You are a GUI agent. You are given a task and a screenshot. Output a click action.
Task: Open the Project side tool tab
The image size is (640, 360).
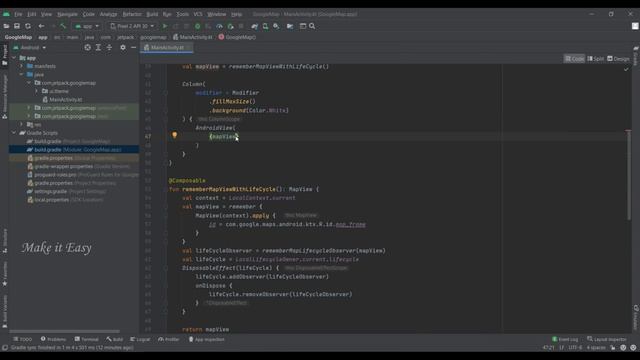pyautogui.click(x=4, y=55)
